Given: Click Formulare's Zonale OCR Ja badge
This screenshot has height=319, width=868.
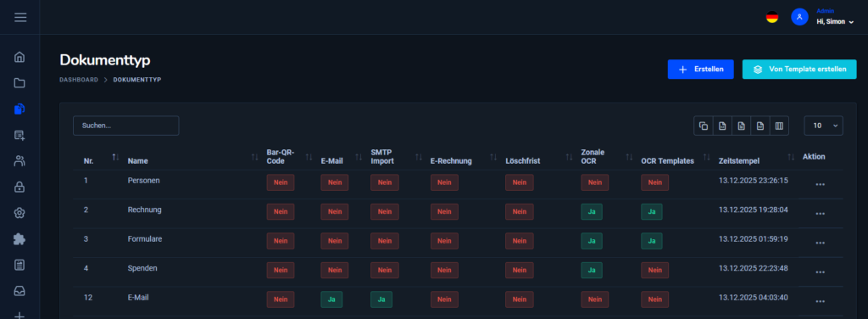Looking at the screenshot, I should [592, 241].
